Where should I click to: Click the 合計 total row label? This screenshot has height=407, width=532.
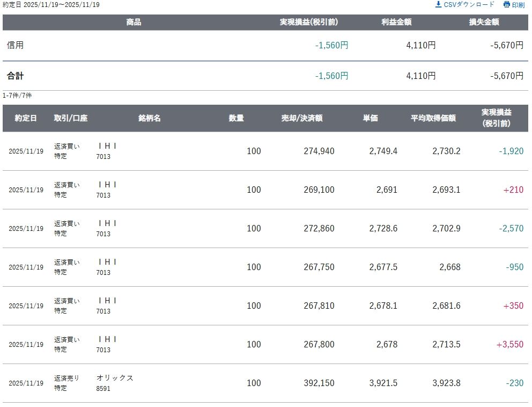pyautogui.click(x=15, y=76)
